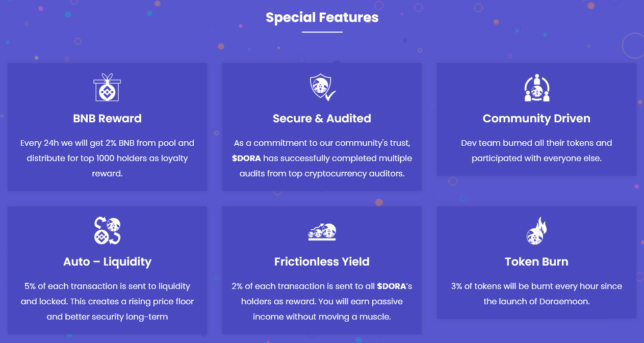The height and width of the screenshot is (343, 644).
Task: Click the Token Burn heading
Action: point(536,262)
